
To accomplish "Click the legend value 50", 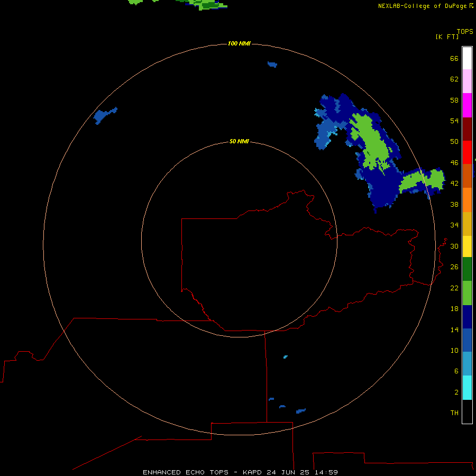I will pyautogui.click(x=454, y=141).
